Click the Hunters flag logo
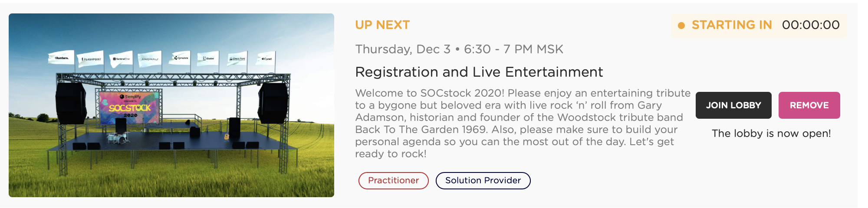 pyautogui.click(x=61, y=58)
